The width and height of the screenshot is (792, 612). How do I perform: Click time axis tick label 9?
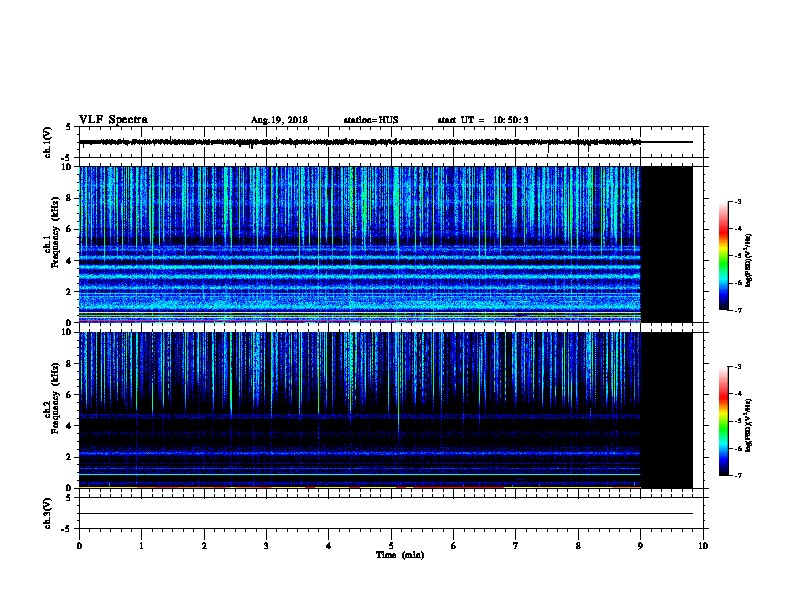[640, 546]
